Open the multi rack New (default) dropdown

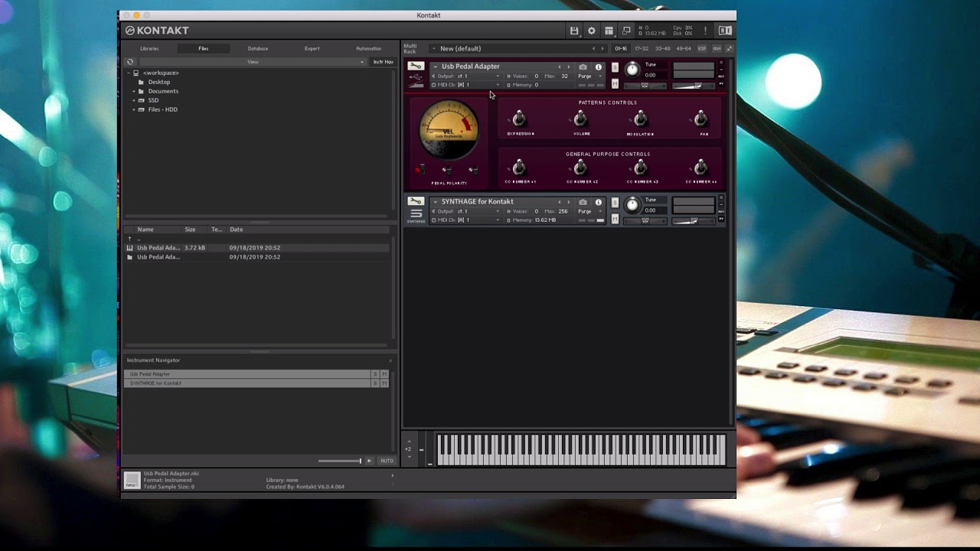pos(511,48)
